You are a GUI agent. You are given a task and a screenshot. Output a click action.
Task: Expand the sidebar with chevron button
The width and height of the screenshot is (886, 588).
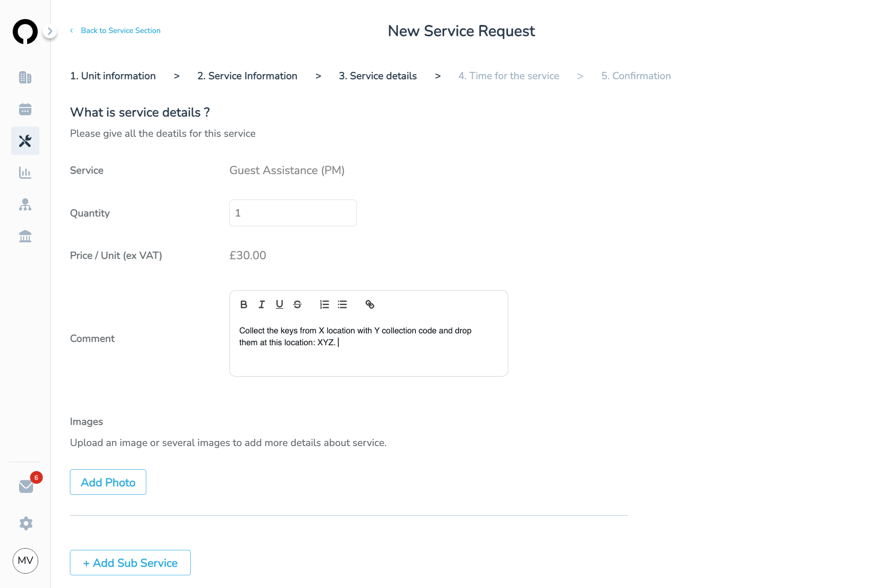click(x=50, y=31)
